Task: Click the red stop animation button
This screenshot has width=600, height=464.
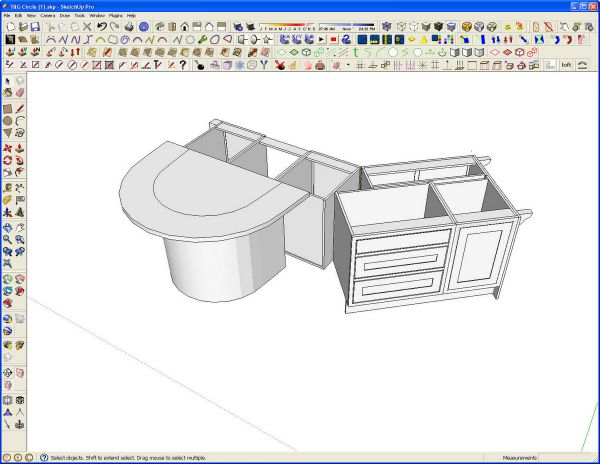Action: click(333, 39)
